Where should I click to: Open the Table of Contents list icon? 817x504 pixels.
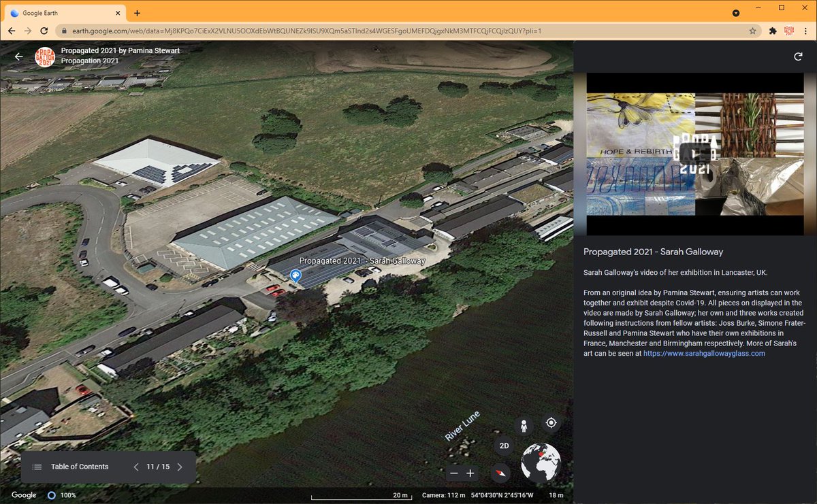[37, 467]
